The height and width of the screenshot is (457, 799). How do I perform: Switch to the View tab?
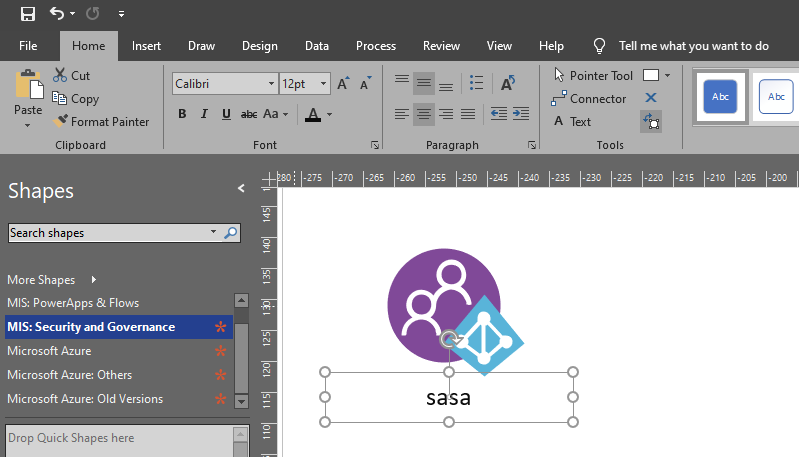coord(499,46)
